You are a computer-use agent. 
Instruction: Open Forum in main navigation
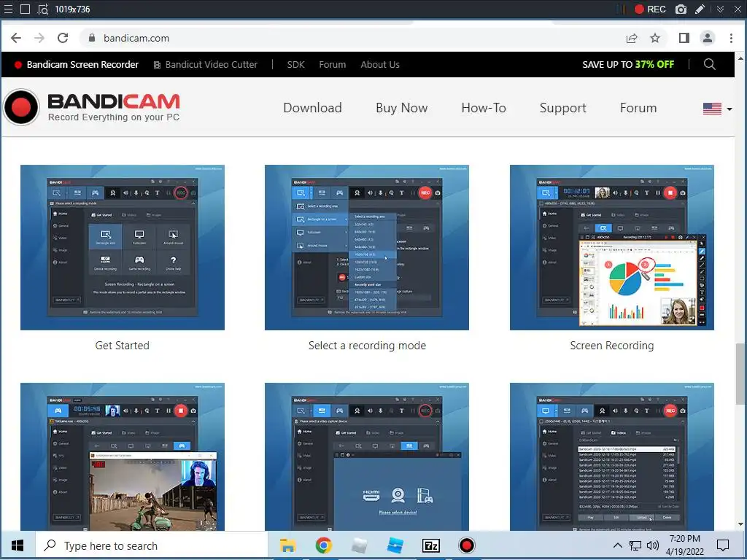pos(638,108)
